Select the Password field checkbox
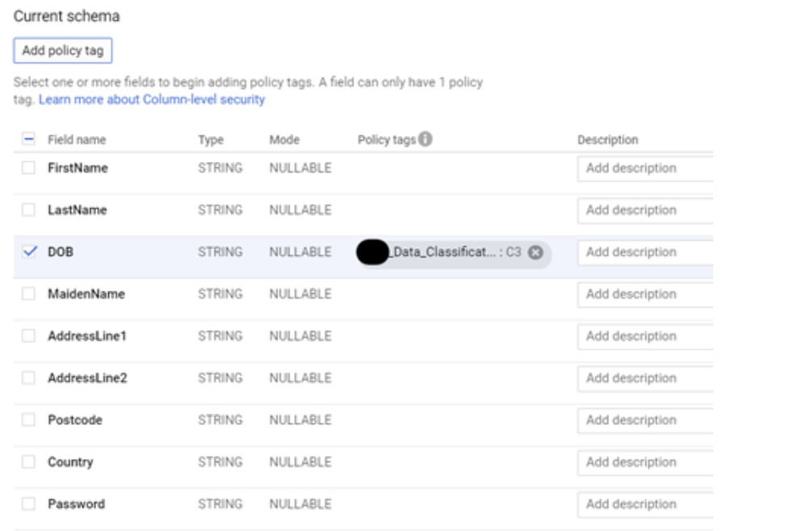812x531 pixels. (28, 503)
